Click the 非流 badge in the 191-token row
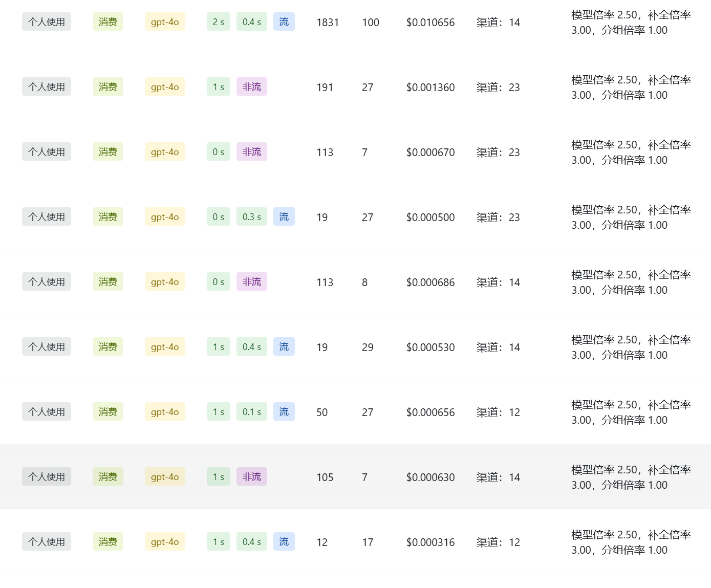Image resolution: width=711 pixels, height=588 pixels. pos(252,87)
